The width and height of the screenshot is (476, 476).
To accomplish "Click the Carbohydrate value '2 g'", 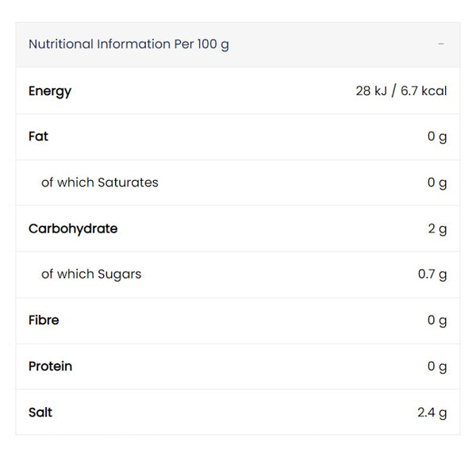I will click(437, 228).
